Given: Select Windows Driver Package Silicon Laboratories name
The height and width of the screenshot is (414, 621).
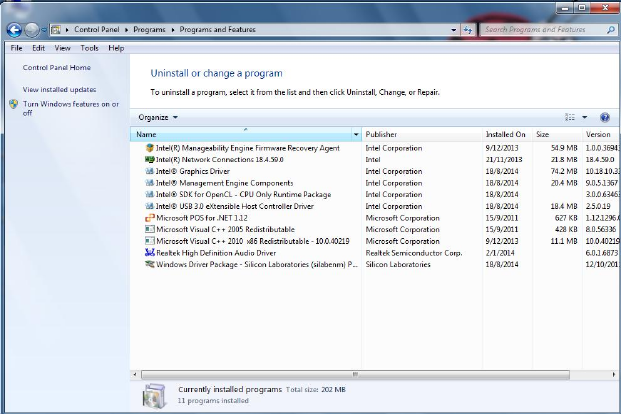Looking at the screenshot, I should coord(257,264).
